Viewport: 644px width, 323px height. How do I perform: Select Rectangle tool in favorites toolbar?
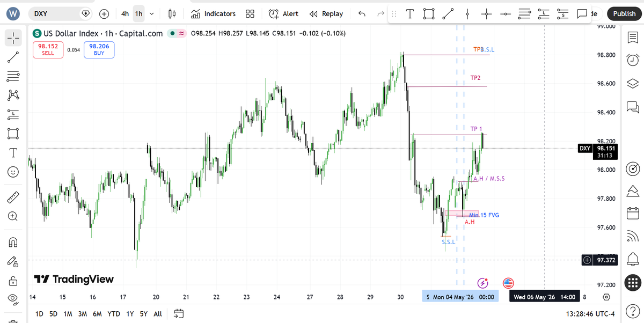point(428,14)
